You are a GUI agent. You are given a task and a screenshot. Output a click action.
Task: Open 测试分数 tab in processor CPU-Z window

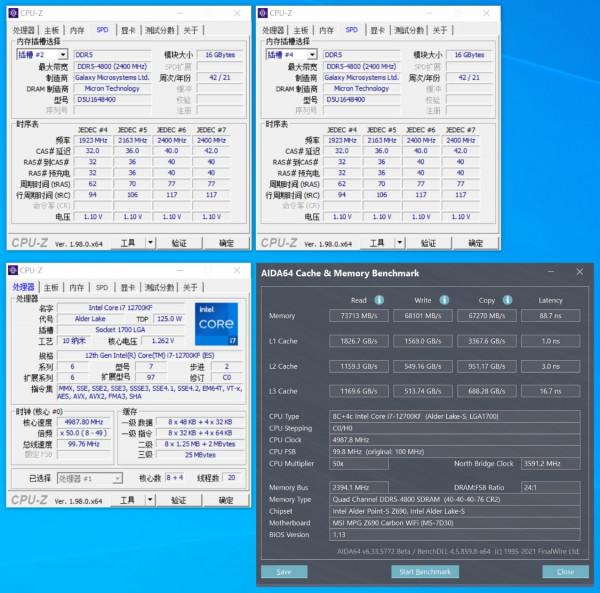(159, 287)
